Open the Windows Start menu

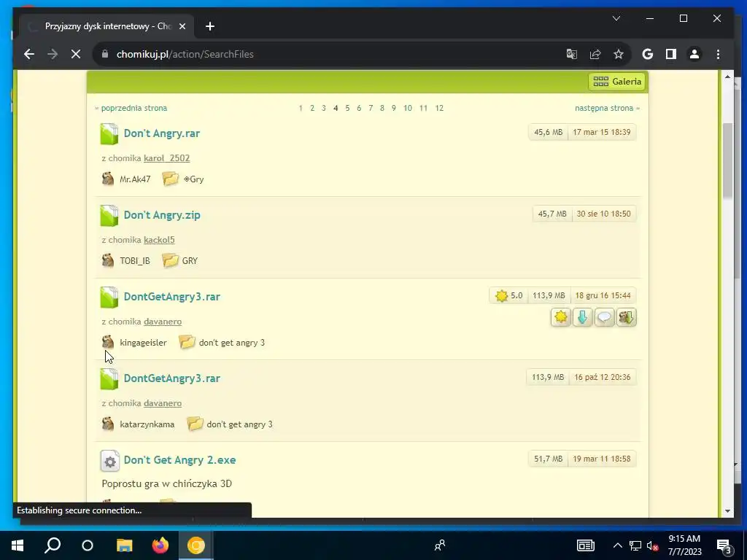click(x=18, y=545)
